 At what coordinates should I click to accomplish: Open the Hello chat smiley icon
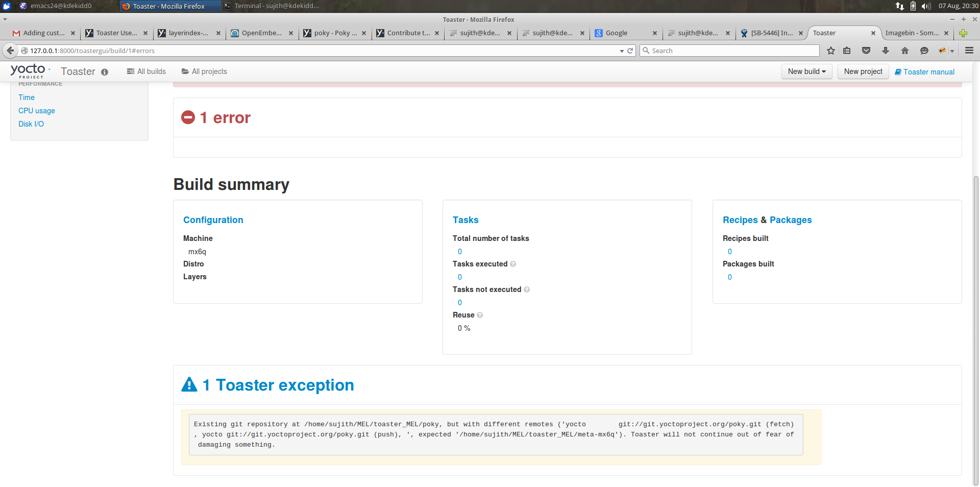(x=924, y=51)
